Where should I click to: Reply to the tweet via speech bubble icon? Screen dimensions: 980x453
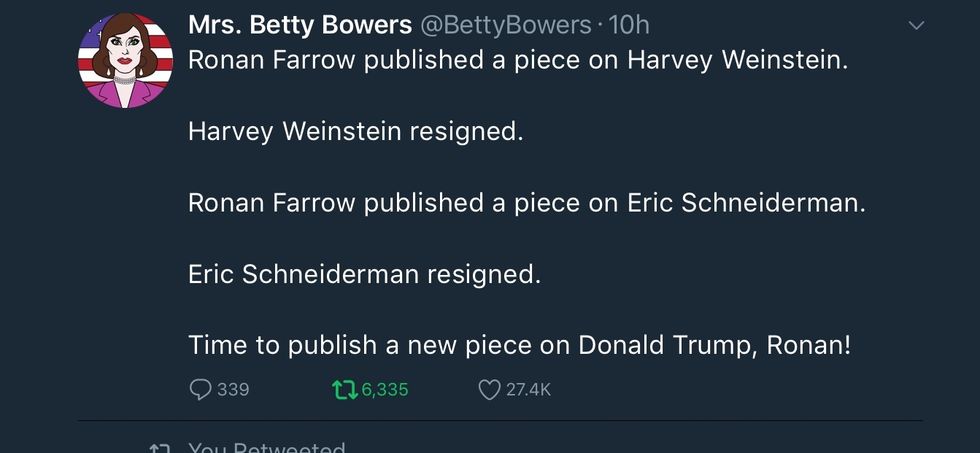[x=200, y=389]
